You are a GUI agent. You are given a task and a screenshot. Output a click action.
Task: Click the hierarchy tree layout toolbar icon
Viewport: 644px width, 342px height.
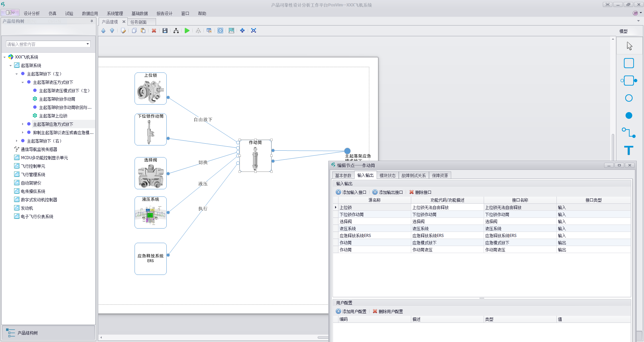176,31
